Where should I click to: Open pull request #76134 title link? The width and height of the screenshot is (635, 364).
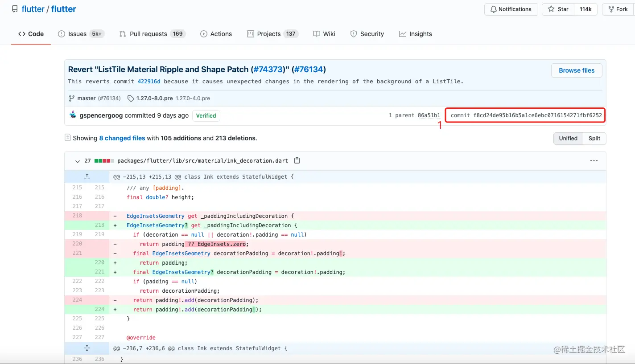tap(309, 70)
